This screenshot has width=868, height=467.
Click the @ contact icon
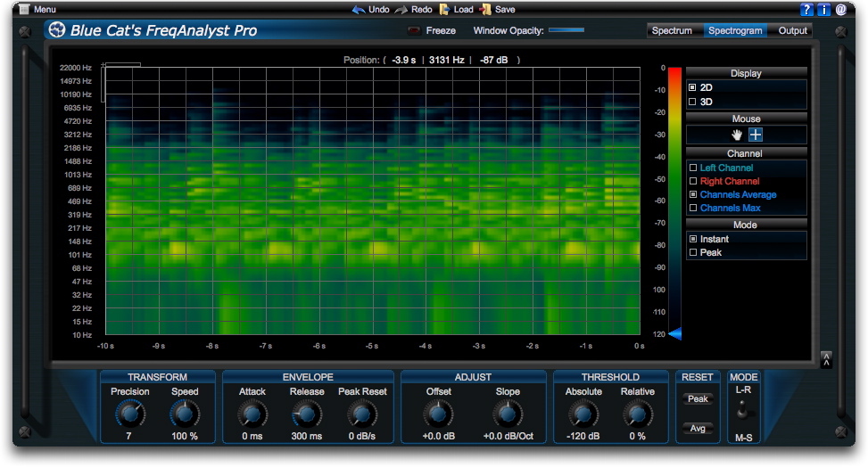pos(841,10)
